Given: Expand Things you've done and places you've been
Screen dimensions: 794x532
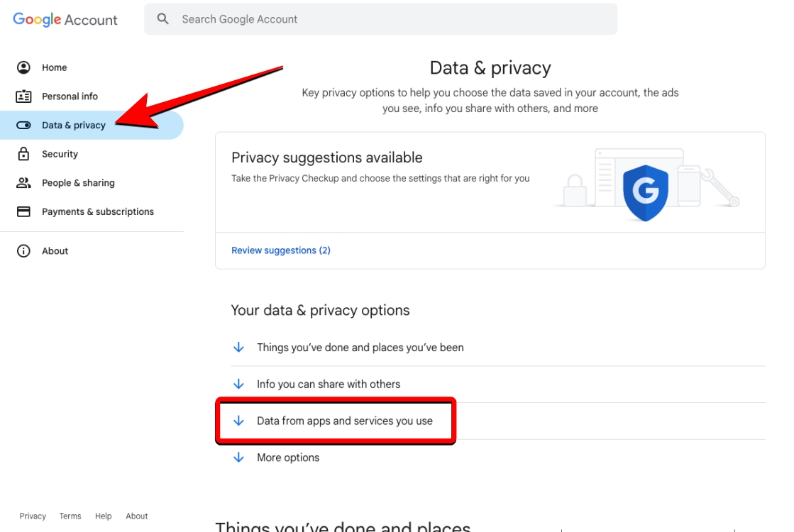Looking at the screenshot, I should point(360,348).
